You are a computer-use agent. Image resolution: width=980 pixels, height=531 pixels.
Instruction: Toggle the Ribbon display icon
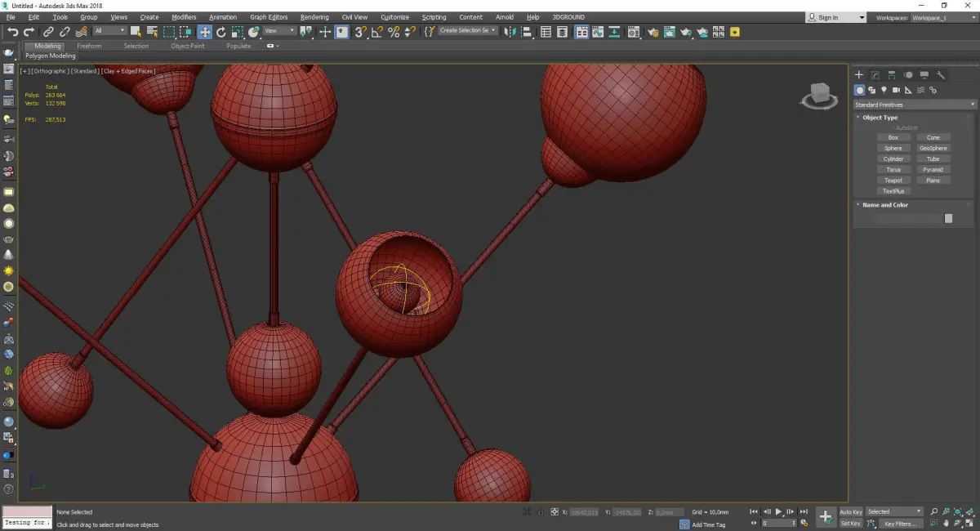582,32
